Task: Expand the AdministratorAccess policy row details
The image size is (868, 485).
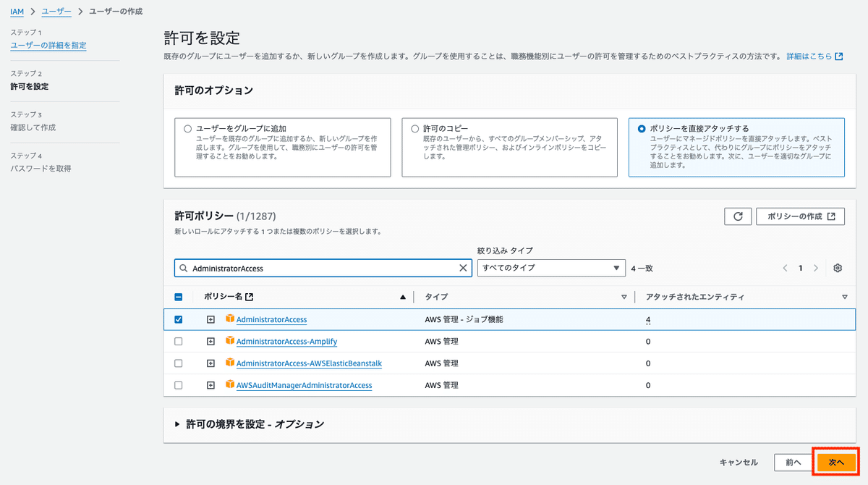Action: (210, 319)
